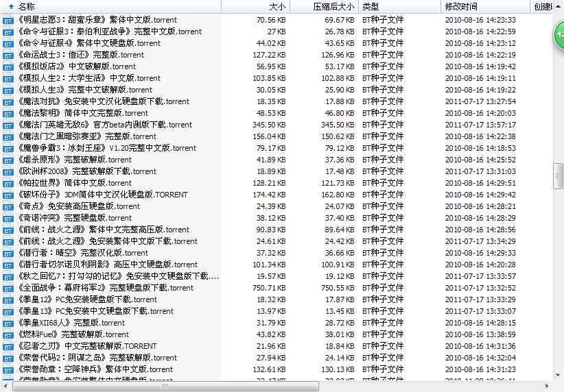Image resolution: width=564 pixels, height=392 pixels.
Task: Click size value 750.71 KB
Action: coord(269,288)
